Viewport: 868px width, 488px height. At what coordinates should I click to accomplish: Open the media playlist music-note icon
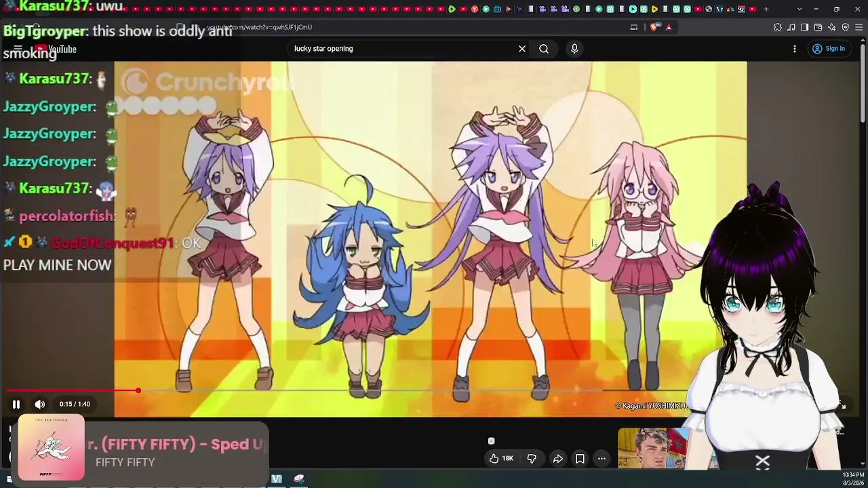[x=791, y=27]
